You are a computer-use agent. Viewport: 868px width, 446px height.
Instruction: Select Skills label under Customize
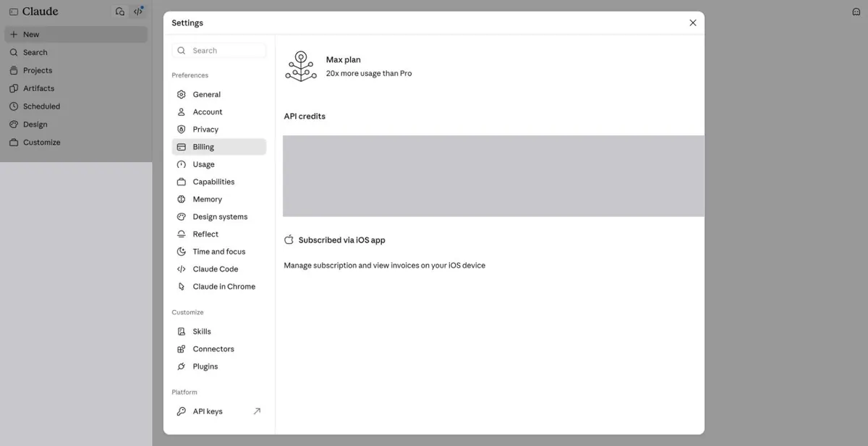[202, 332]
